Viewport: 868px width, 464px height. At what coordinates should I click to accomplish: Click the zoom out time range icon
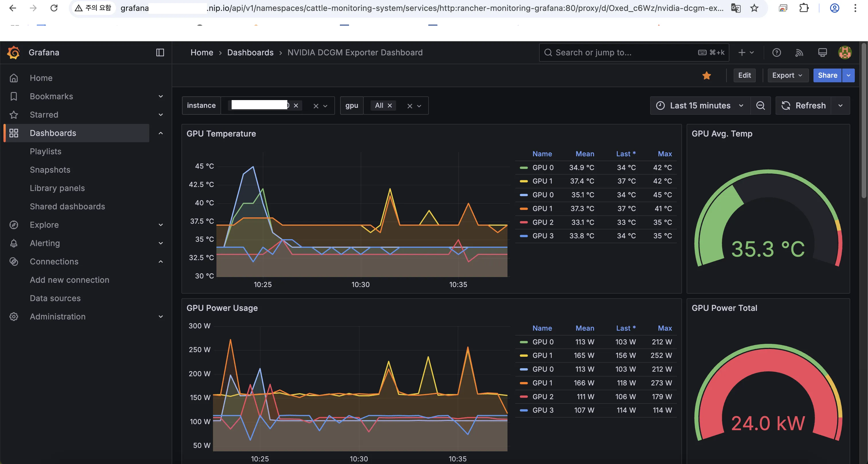(x=760, y=106)
